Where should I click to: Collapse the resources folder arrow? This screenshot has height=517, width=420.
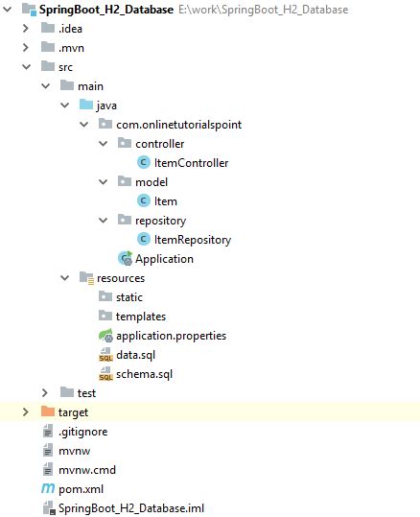click(x=64, y=278)
